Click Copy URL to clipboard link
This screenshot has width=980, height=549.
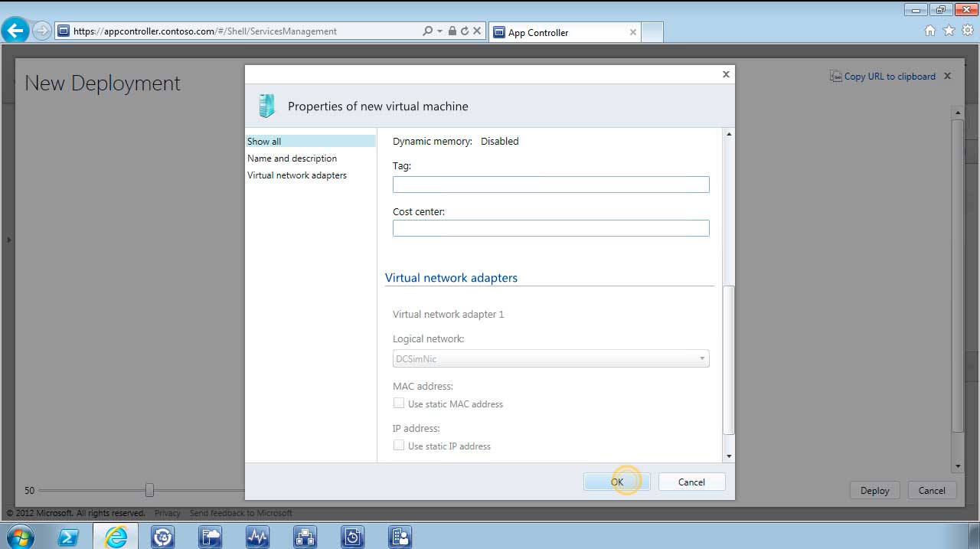(890, 77)
